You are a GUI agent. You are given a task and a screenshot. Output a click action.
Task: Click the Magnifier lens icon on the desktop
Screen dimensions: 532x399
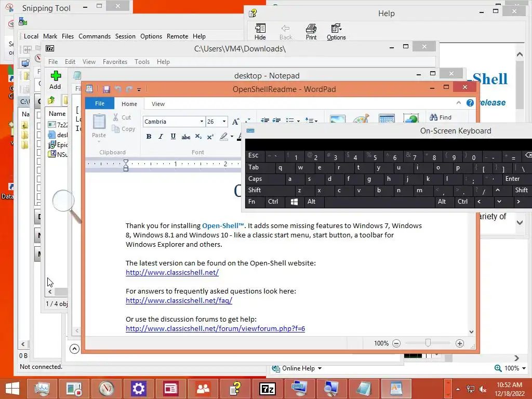(x=63, y=201)
